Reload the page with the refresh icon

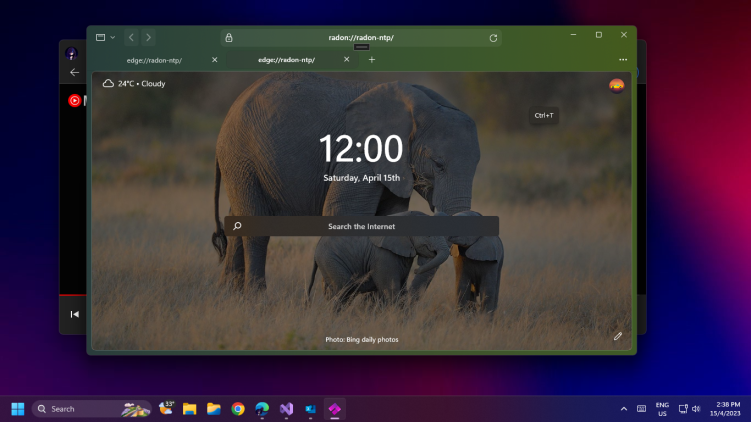pos(493,38)
